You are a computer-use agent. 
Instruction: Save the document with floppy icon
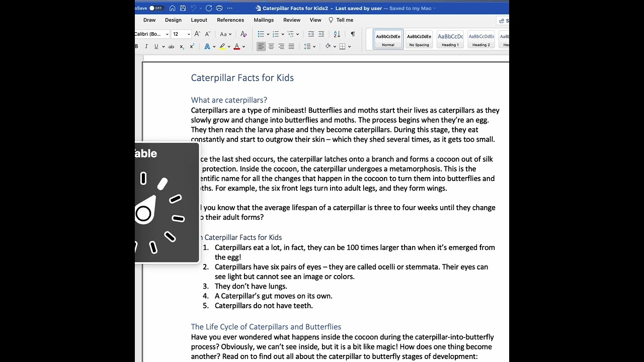pyautogui.click(x=183, y=8)
